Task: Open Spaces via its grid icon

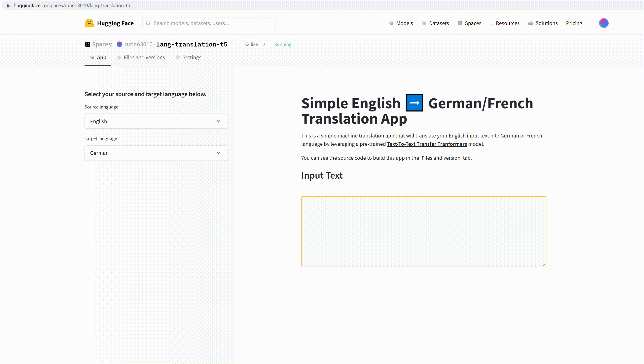Action: (x=460, y=23)
